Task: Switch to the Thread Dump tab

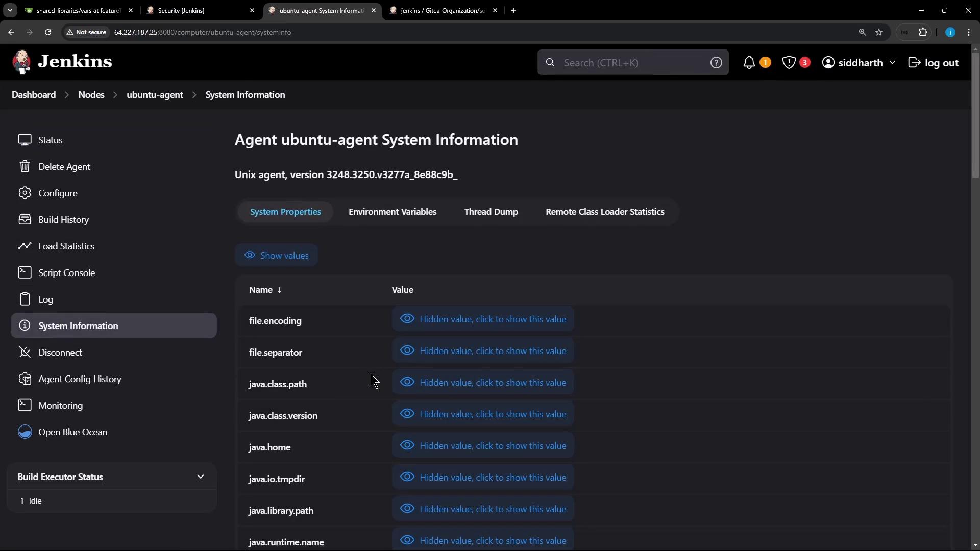Action: click(x=491, y=212)
